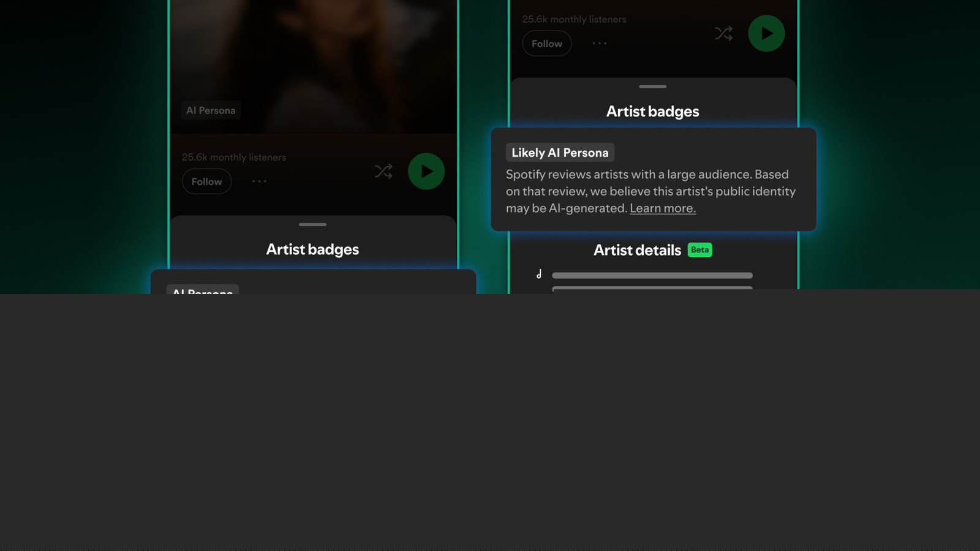Open the three-dot menu on the left phone

click(259, 181)
